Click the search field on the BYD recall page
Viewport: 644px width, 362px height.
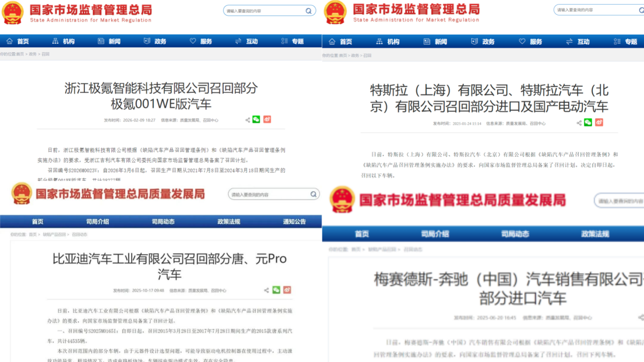point(274,194)
